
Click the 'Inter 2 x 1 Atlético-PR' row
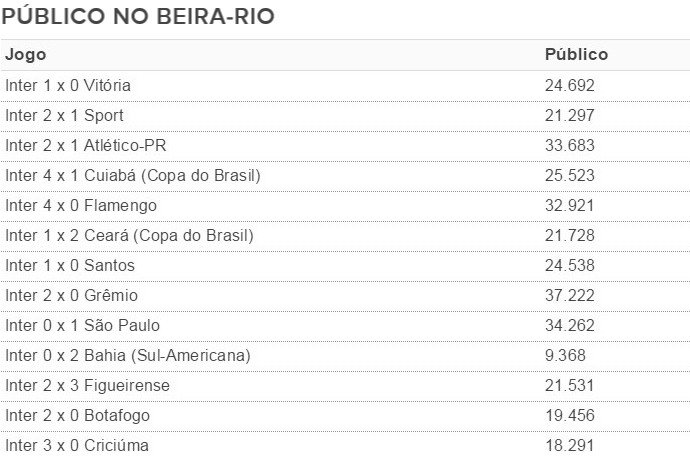tap(345, 146)
